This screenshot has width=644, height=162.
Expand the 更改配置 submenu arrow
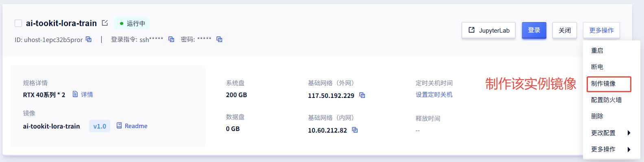tap(629, 133)
